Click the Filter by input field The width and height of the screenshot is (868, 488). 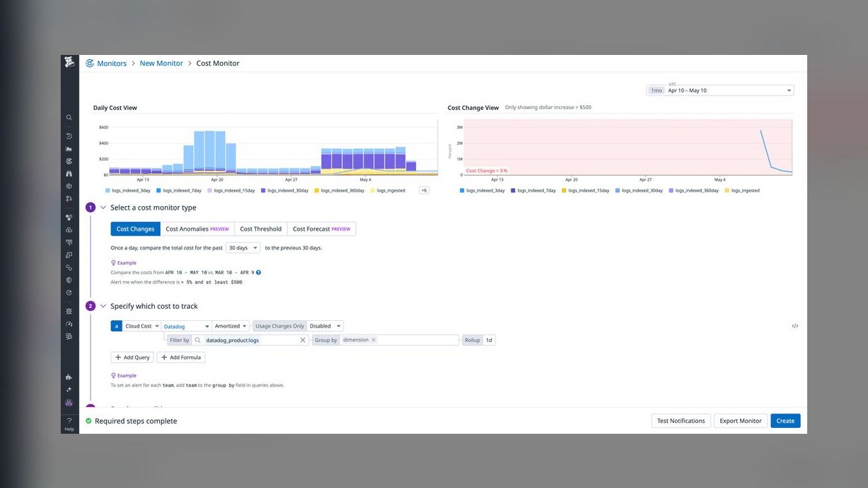click(x=250, y=340)
